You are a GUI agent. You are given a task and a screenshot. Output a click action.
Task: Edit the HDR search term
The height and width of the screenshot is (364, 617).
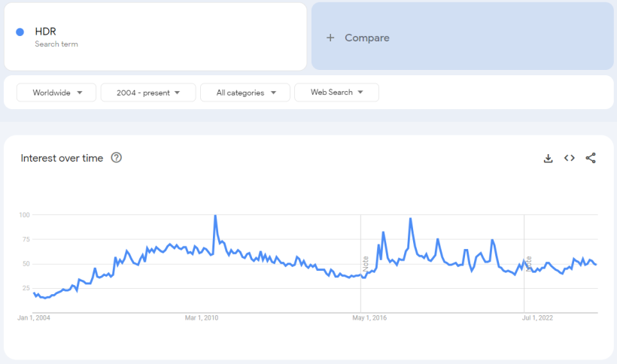pyautogui.click(x=46, y=32)
